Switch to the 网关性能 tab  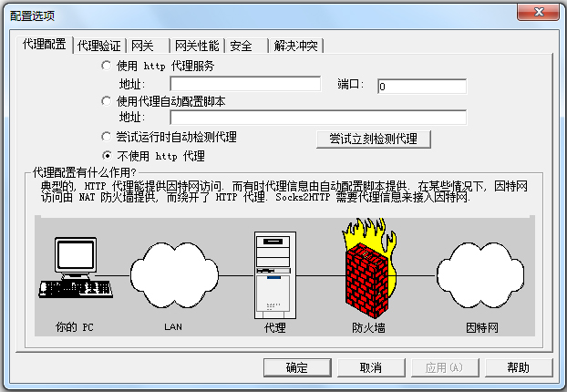(x=197, y=46)
